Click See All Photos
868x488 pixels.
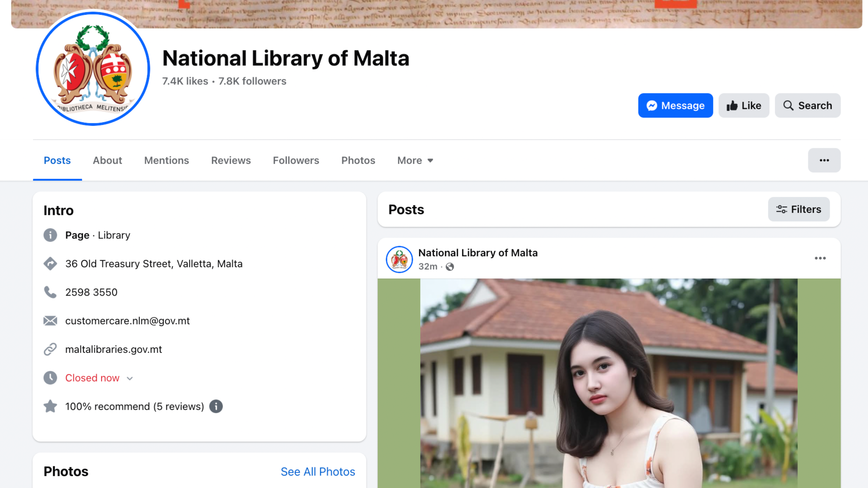[x=318, y=472]
